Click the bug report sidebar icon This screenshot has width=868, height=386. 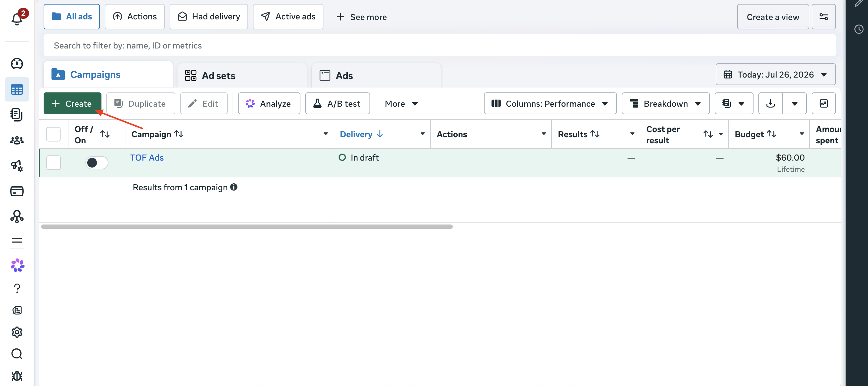[x=17, y=376]
